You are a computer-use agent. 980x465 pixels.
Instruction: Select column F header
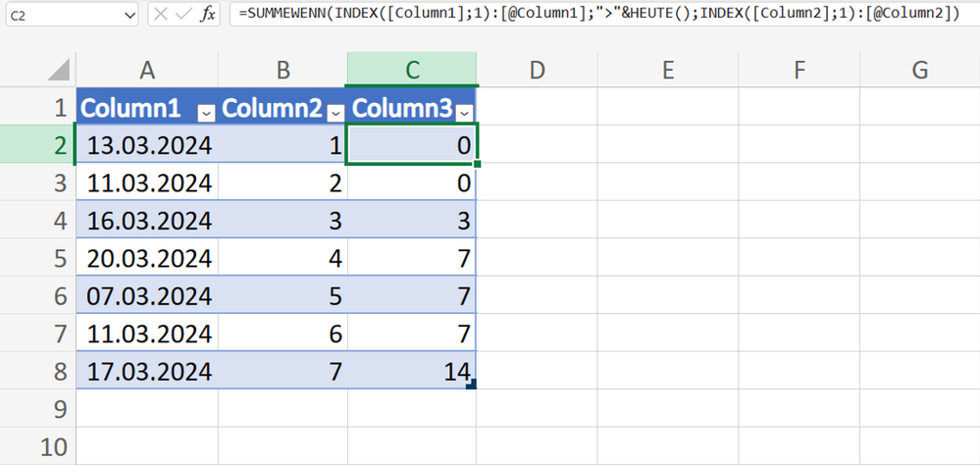point(799,70)
